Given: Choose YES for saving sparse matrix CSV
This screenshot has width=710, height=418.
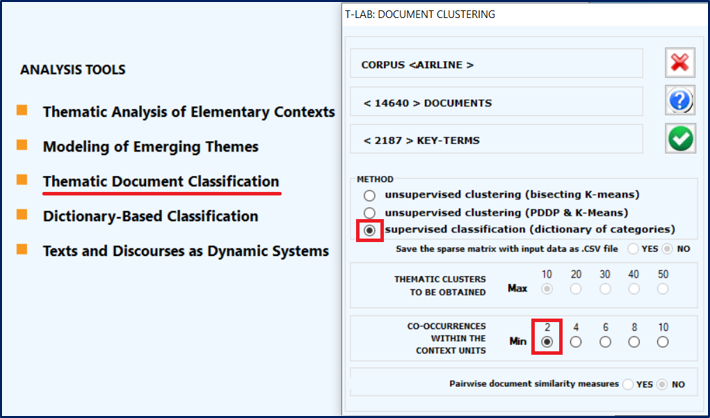Looking at the screenshot, I should point(633,249).
